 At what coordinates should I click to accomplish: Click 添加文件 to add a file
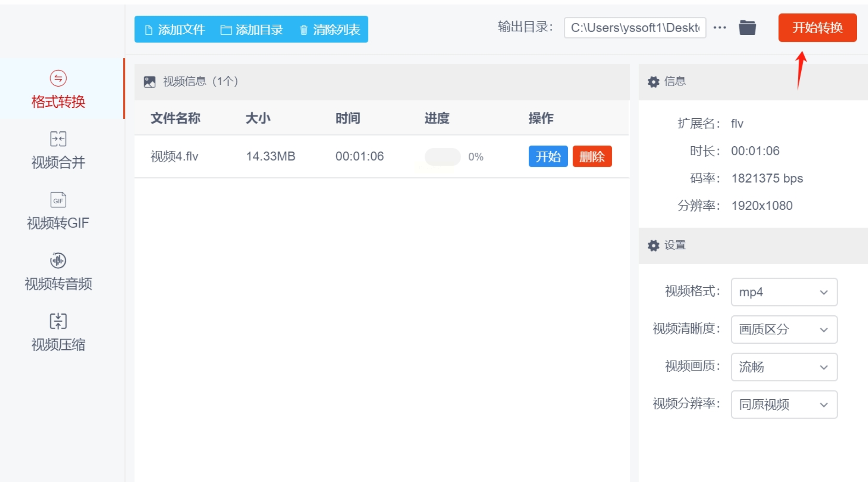pos(175,30)
